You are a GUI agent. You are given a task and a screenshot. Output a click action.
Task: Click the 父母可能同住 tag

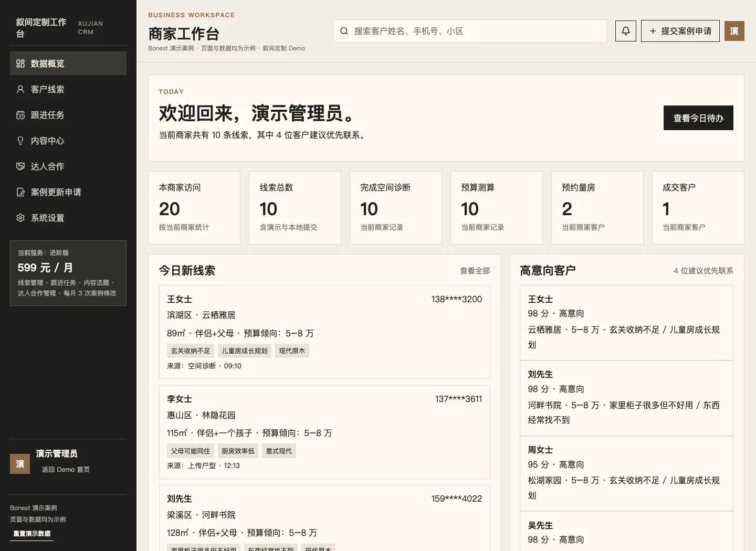[191, 451]
